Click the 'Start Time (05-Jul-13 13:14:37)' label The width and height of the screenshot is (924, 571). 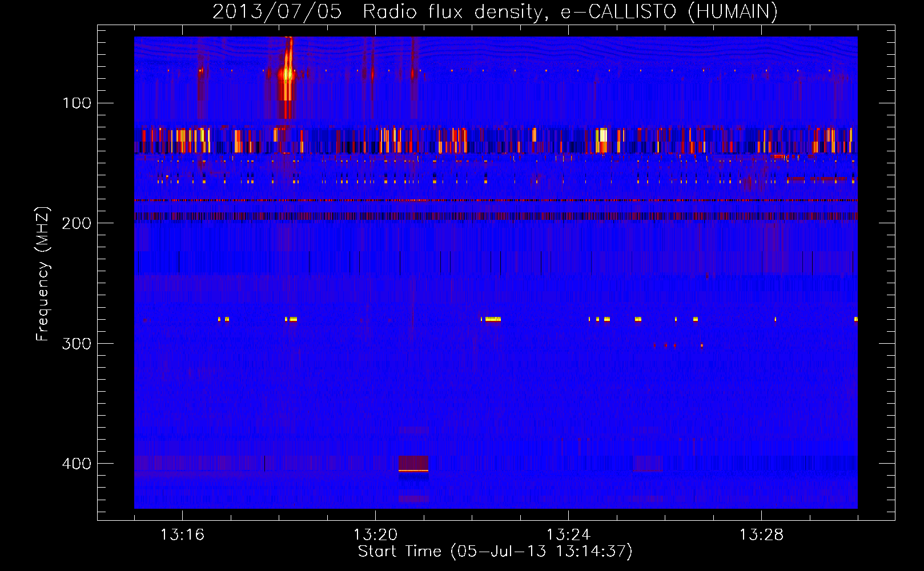pyautogui.click(x=495, y=552)
